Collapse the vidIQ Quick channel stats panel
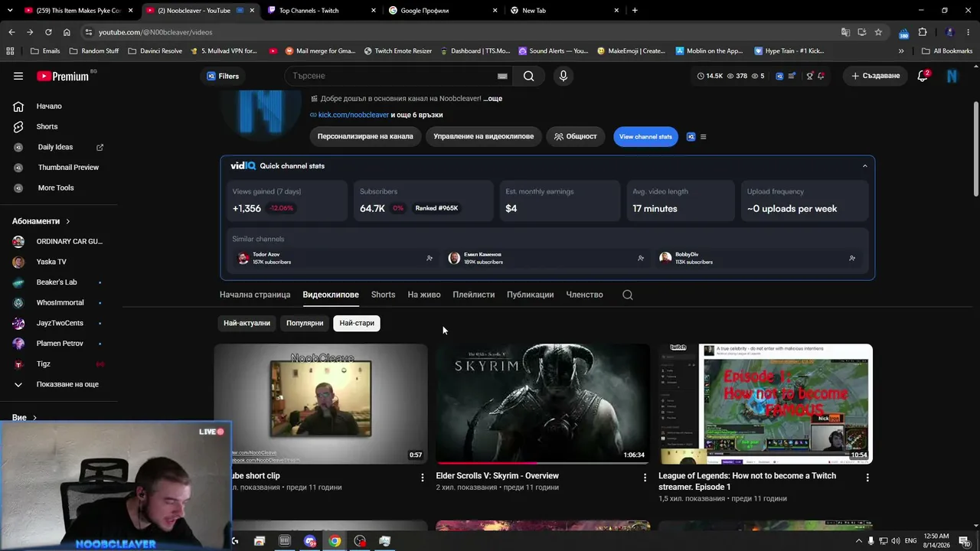Screen dimensions: 980x551 (x=865, y=166)
